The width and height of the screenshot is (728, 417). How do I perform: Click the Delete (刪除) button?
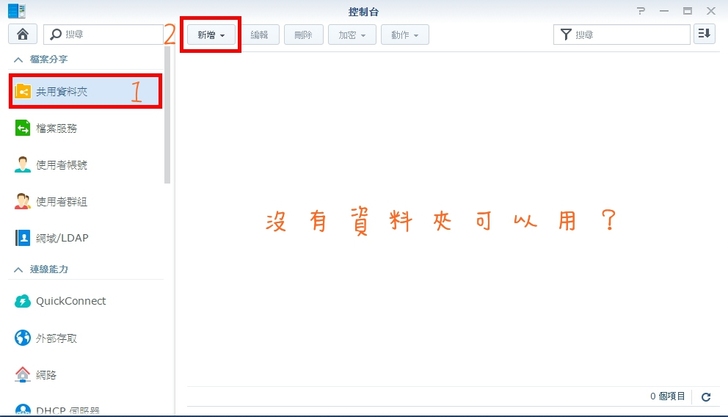click(x=304, y=35)
